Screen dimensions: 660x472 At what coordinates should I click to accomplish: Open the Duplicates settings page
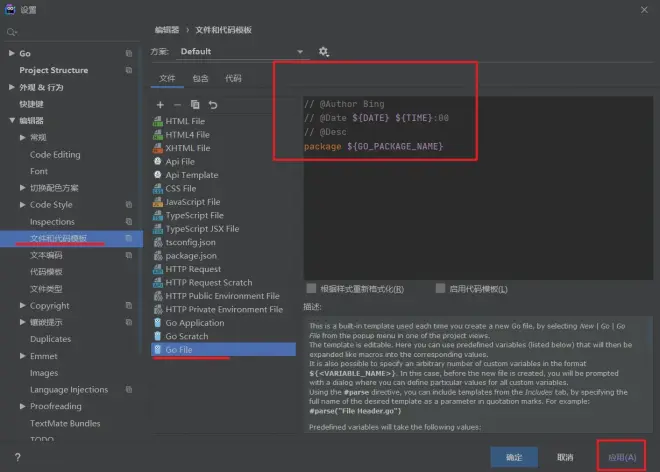pos(51,339)
